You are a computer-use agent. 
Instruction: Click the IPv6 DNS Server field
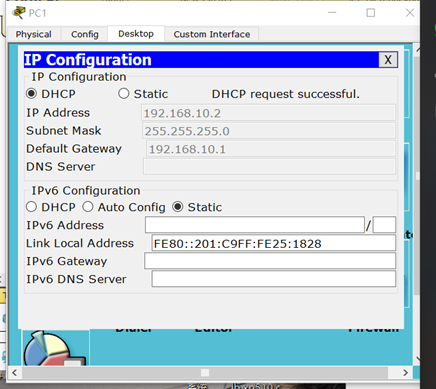[x=273, y=279]
